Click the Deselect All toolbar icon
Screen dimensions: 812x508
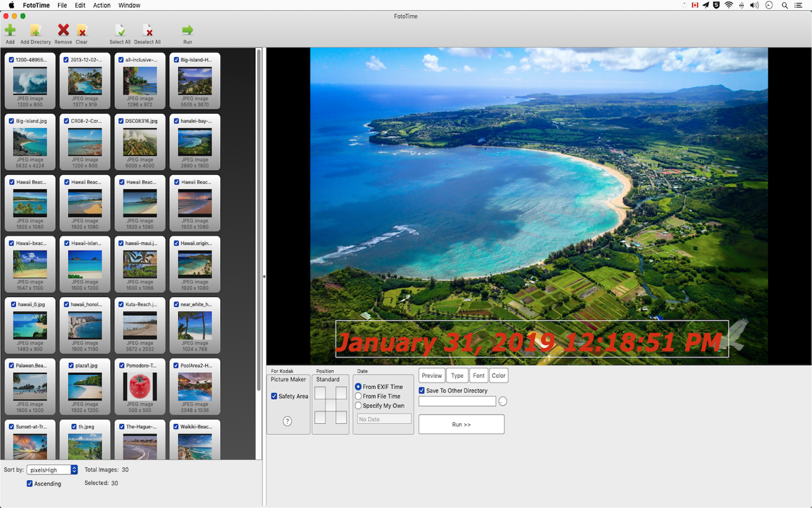147,30
